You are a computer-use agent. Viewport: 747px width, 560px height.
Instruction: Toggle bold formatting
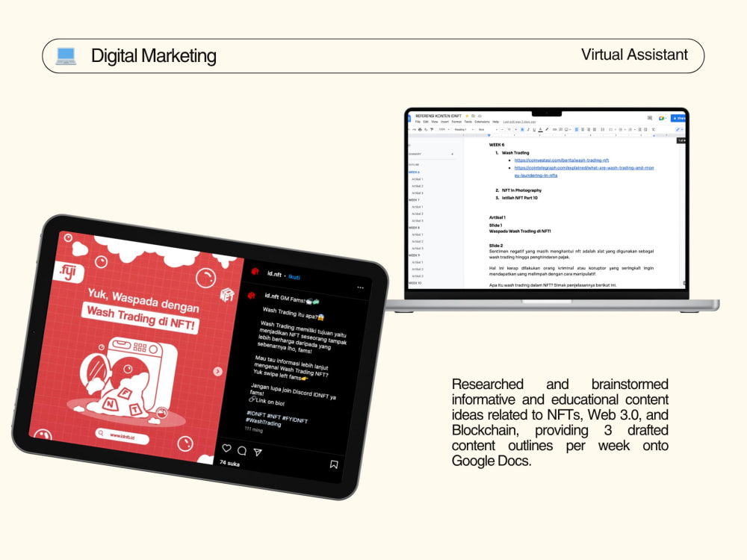[x=523, y=129]
